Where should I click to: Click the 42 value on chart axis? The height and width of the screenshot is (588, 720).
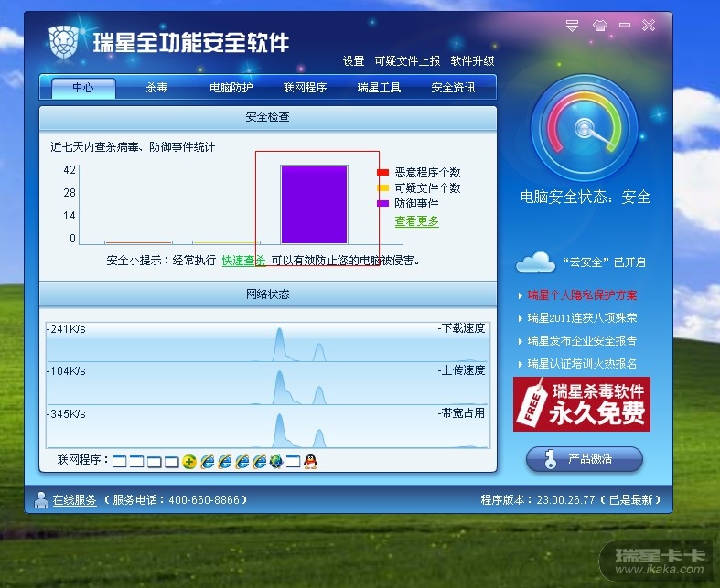tap(70, 170)
